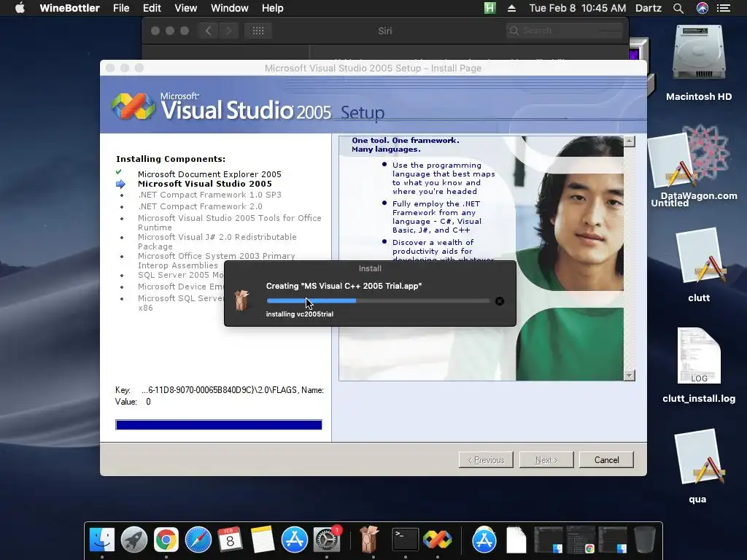This screenshot has width=747, height=560.
Task: Activate Siri from the menu bar
Action: pyautogui.click(x=703, y=8)
